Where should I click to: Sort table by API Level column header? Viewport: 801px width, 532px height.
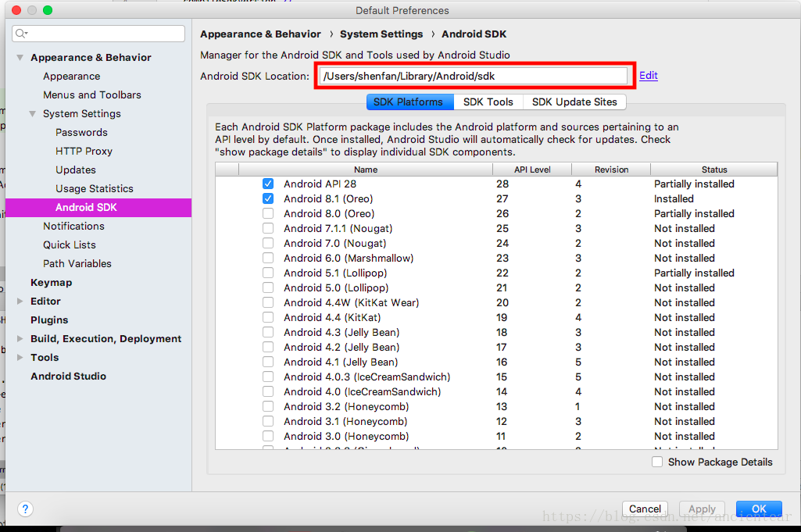532,170
